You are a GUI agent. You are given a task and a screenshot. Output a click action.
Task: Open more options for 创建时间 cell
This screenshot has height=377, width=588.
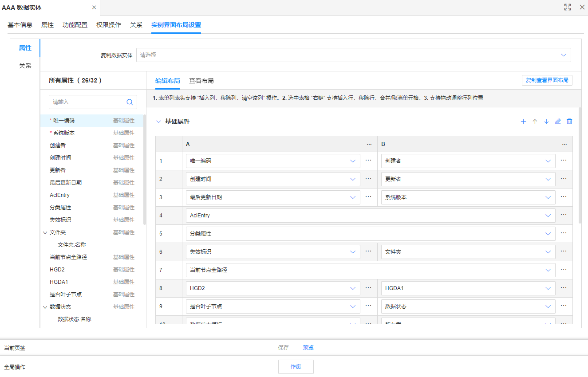coord(368,178)
